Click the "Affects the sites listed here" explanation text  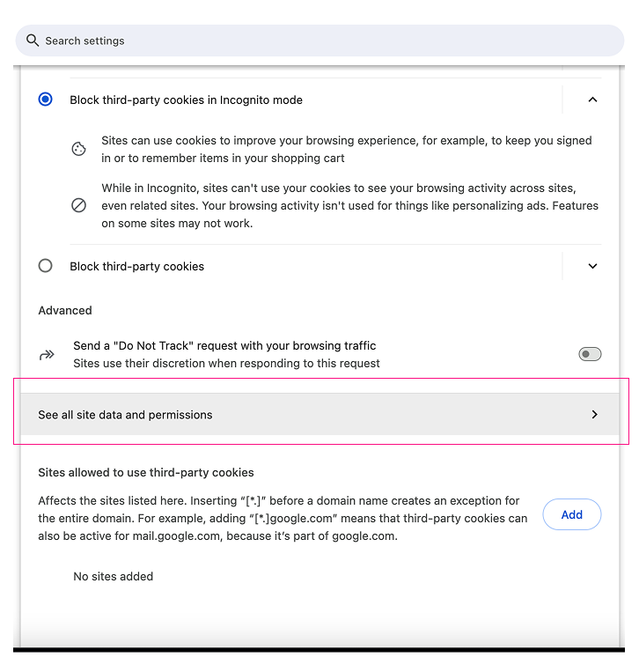282,518
